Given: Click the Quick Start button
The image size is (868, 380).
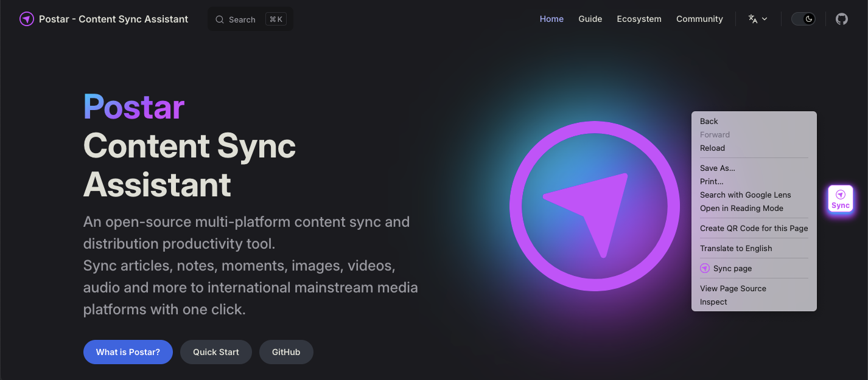Looking at the screenshot, I should click(216, 352).
